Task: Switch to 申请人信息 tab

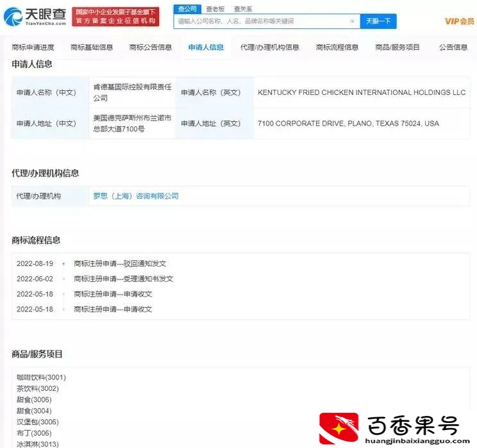Action: click(x=206, y=47)
